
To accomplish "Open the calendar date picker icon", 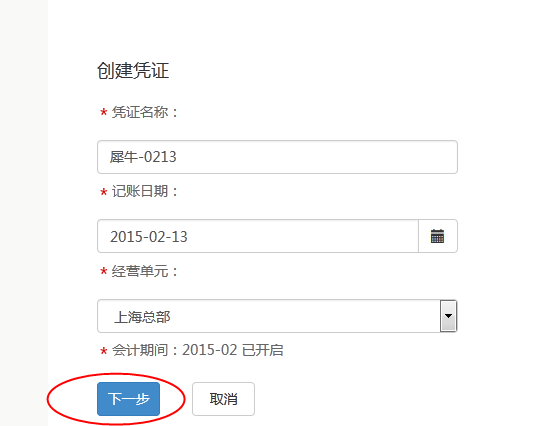I will click(437, 236).
